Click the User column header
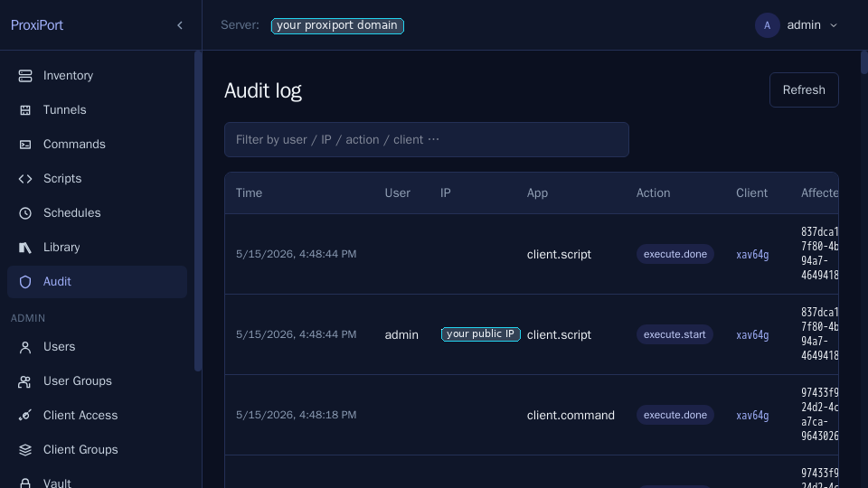 (398, 193)
